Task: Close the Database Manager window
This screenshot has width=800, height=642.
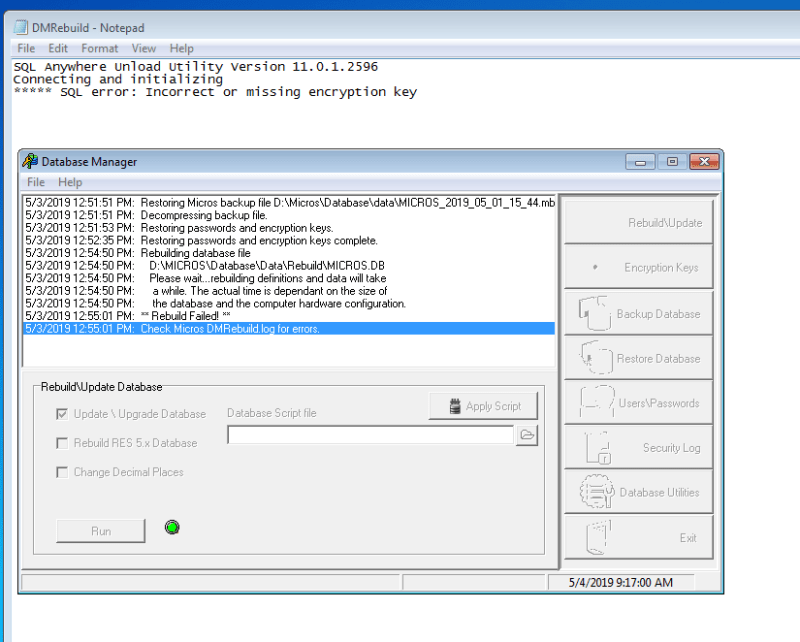Action: [704, 162]
